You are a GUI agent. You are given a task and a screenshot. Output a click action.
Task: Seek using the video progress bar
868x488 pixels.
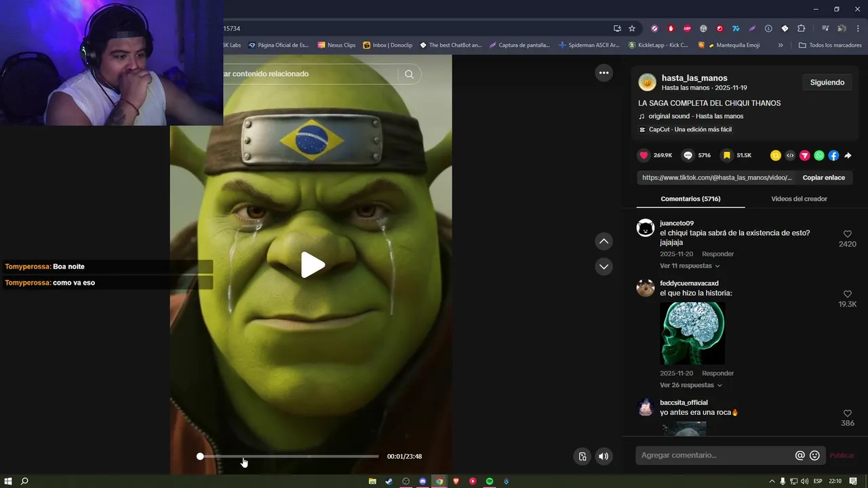290,456
